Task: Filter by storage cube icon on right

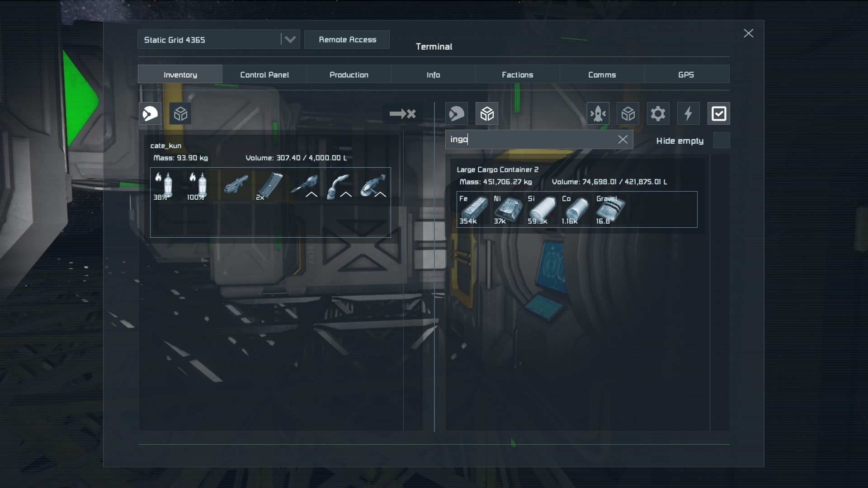Action: (628, 113)
